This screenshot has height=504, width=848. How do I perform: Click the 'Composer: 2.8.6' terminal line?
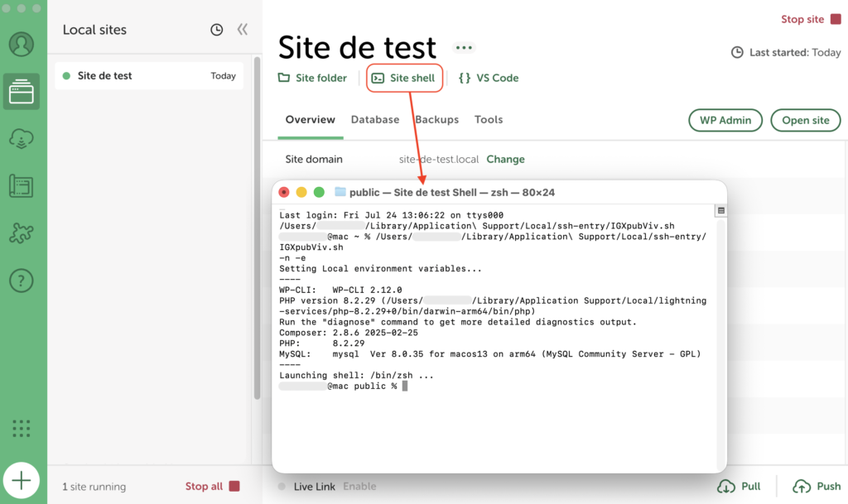(x=349, y=333)
